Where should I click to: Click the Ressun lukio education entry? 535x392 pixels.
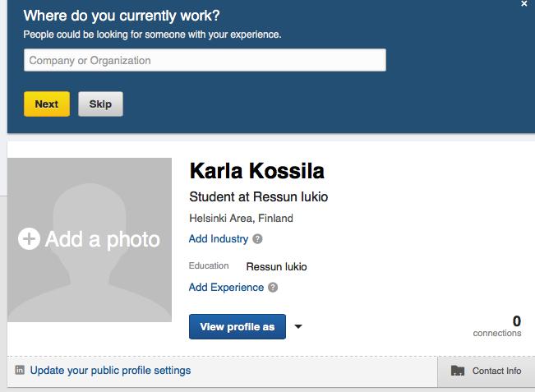276,266
